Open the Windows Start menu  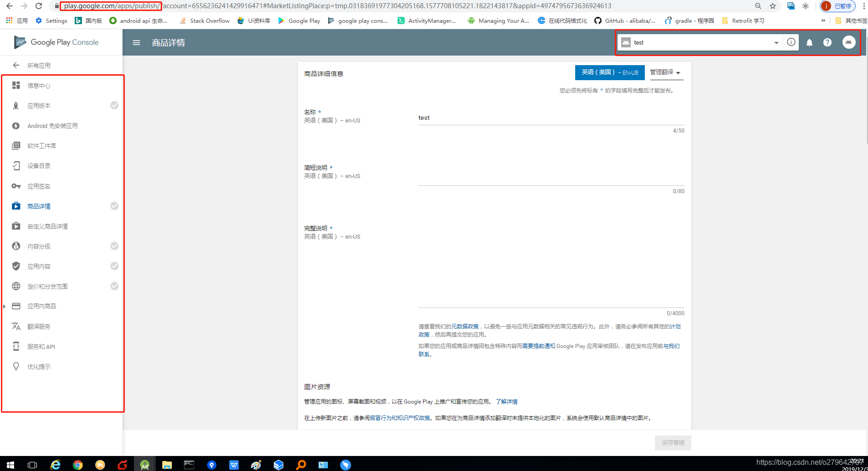click(x=10, y=465)
